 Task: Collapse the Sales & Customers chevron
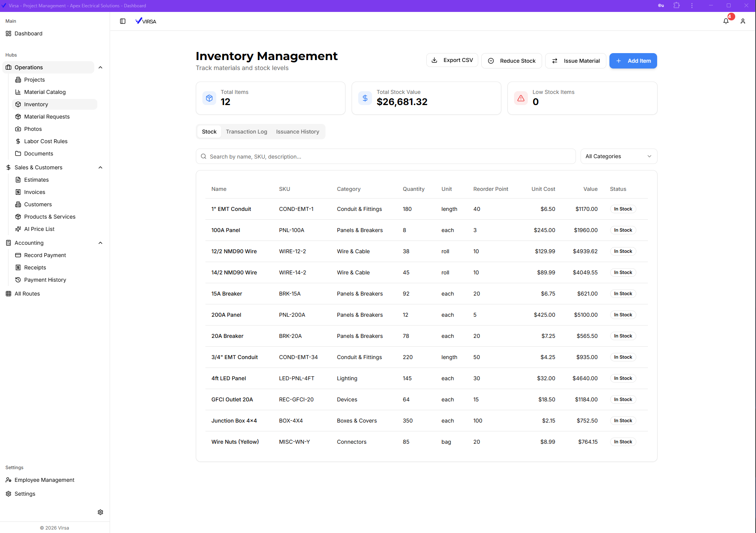[x=100, y=167]
